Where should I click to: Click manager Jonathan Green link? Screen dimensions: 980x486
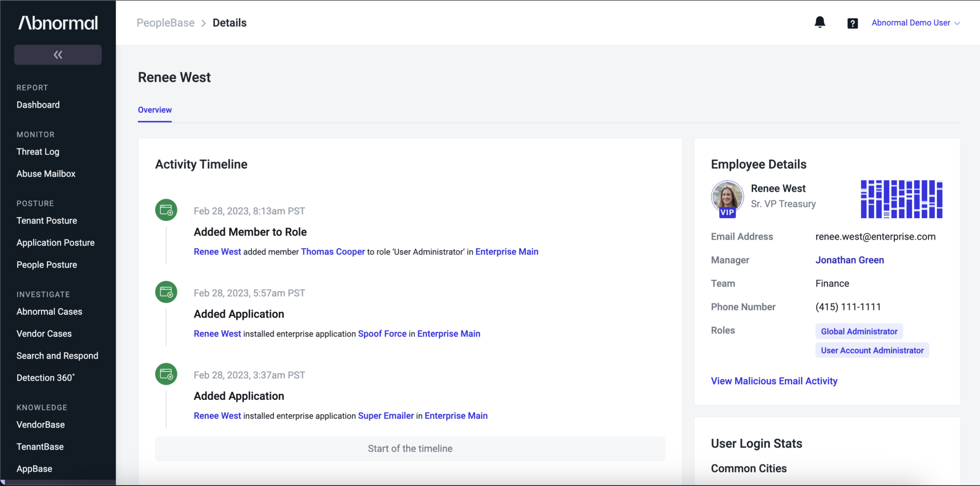(x=849, y=260)
